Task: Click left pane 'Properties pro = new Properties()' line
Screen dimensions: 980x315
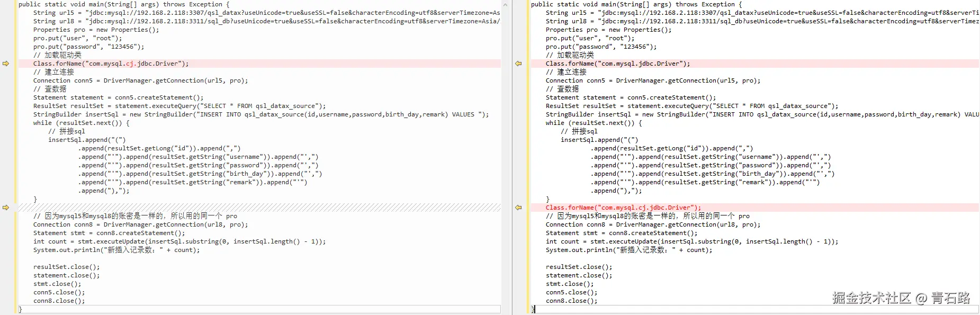Action: coord(96,30)
